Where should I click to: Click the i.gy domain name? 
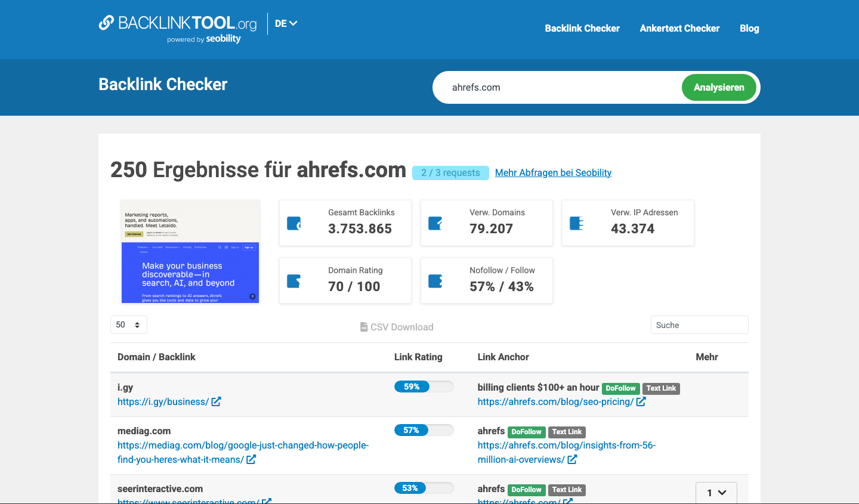pos(125,387)
